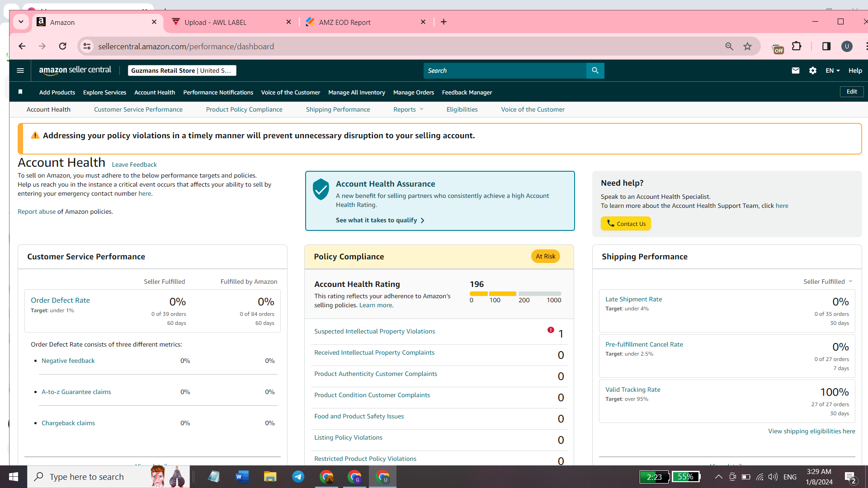Viewport: 868px width, 488px height.
Task: Open Feedback Manager in the menu bar
Action: tap(467, 92)
